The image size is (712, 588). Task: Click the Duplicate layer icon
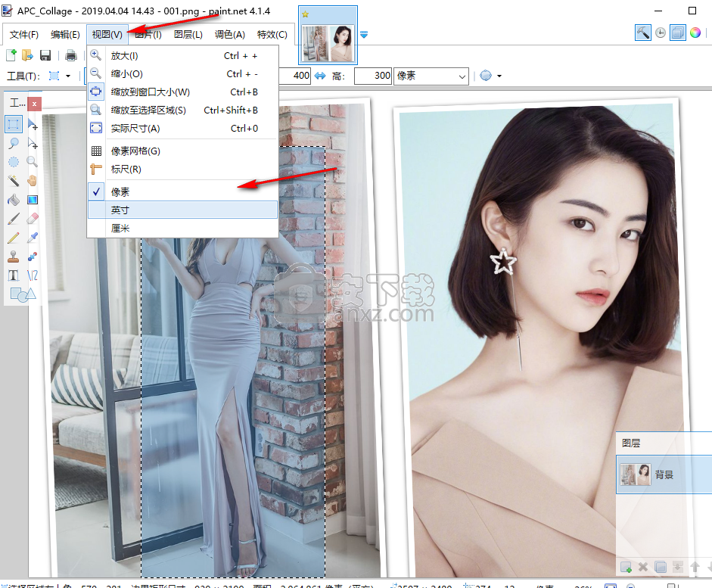(661, 567)
